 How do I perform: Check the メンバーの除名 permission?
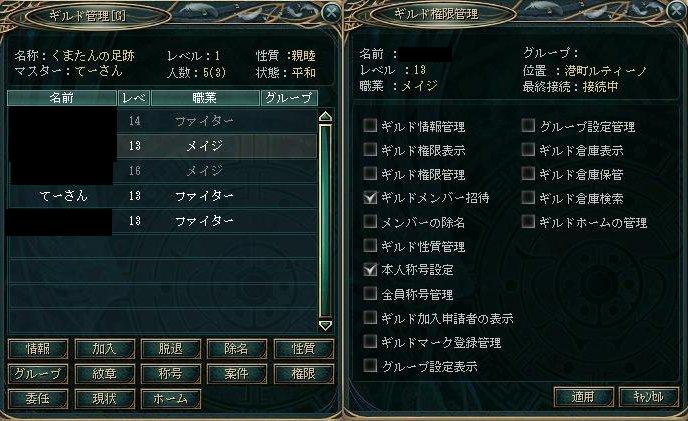[x=371, y=222]
